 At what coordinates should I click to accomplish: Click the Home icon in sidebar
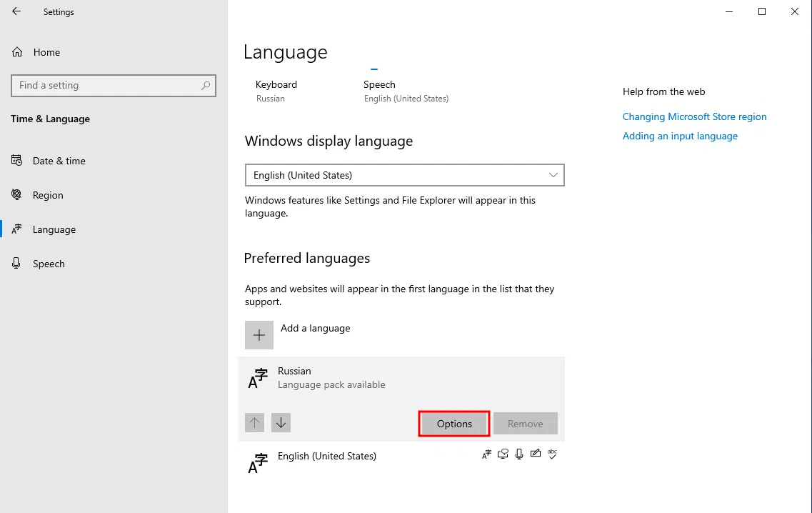click(18, 52)
